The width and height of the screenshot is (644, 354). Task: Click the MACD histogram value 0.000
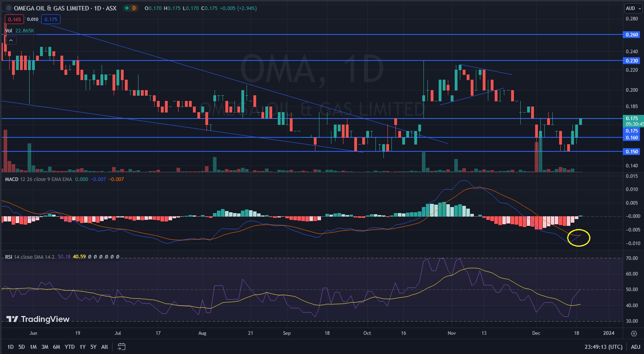[x=82, y=179]
